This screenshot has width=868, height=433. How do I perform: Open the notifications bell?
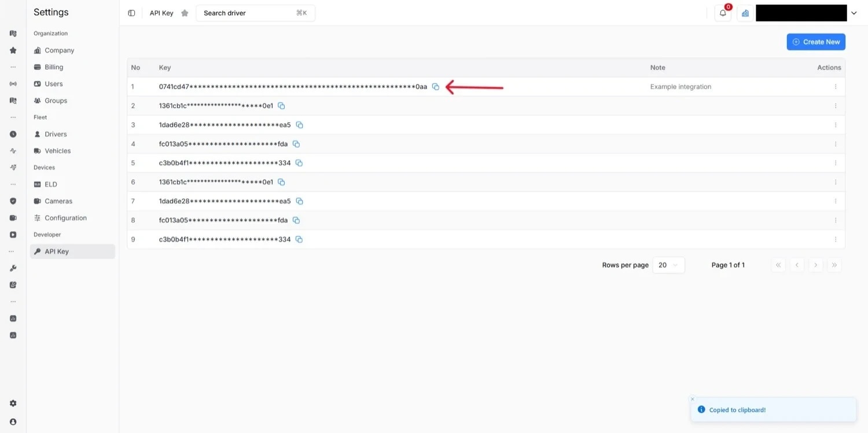click(x=723, y=13)
